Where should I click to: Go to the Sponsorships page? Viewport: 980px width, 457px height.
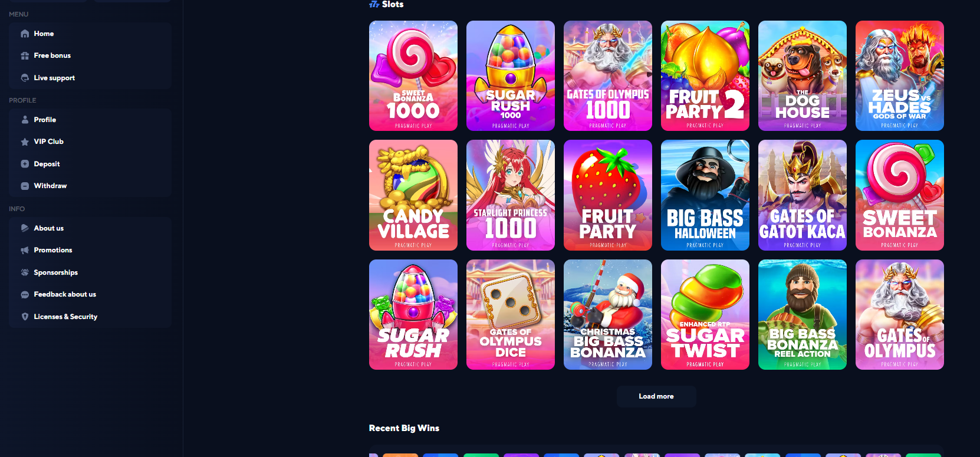pos(90,272)
